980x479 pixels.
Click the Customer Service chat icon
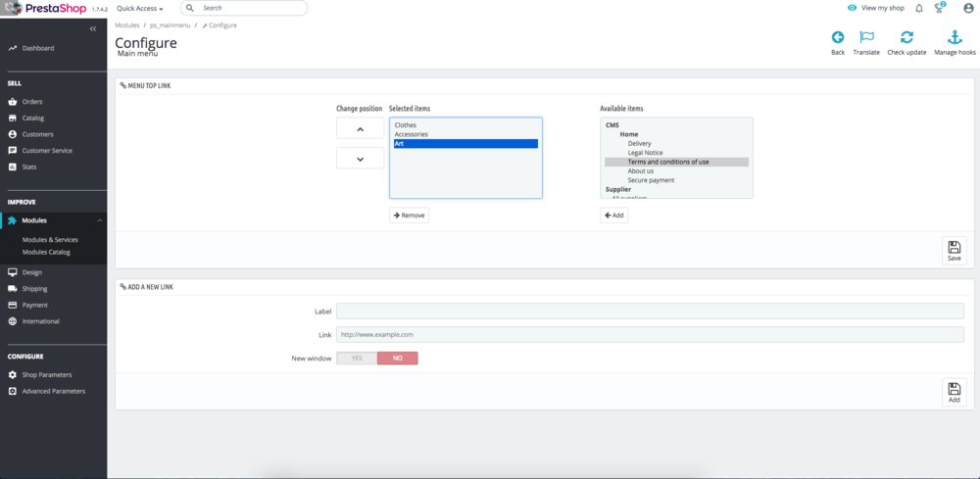click(13, 151)
